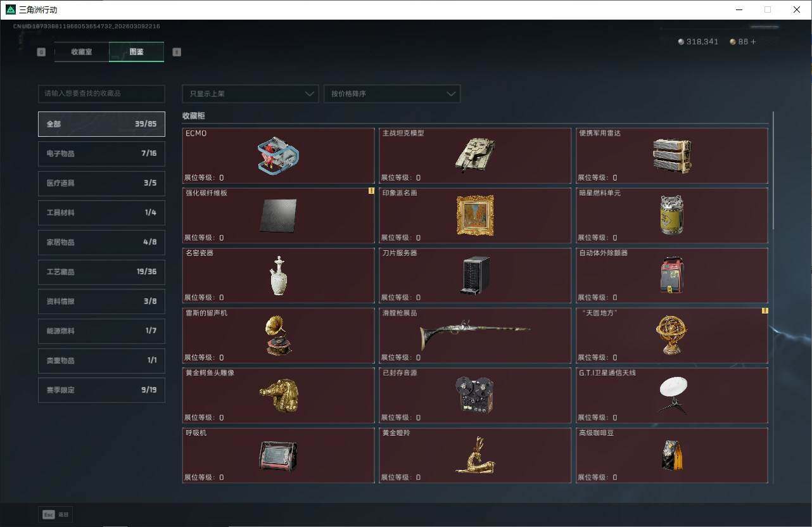Show the 能源燃料 category

(x=101, y=331)
